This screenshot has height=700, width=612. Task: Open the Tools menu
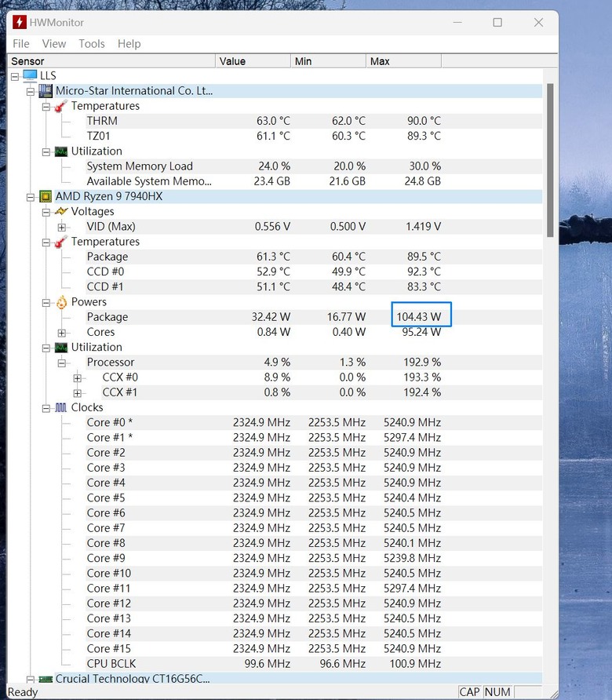click(x=92, y=44)
